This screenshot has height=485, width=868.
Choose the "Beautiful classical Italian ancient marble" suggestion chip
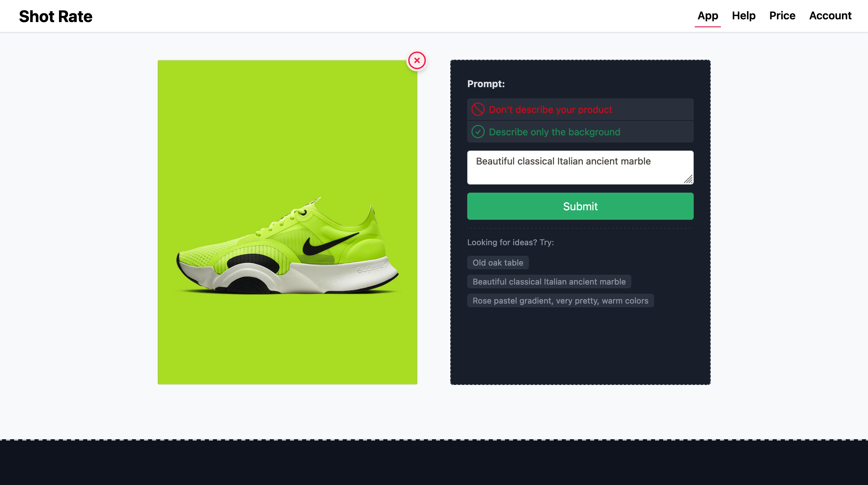(x=549, y=282)
